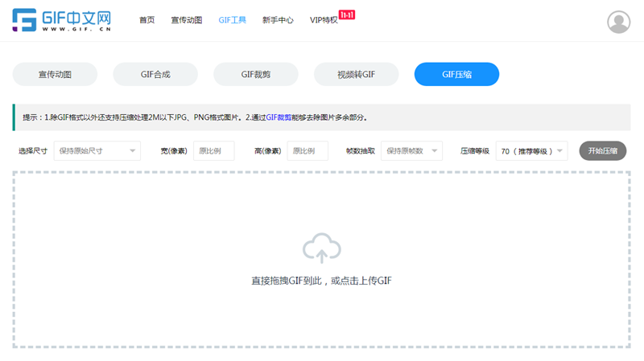Switch to the GIF裁剪 tab

256,74
